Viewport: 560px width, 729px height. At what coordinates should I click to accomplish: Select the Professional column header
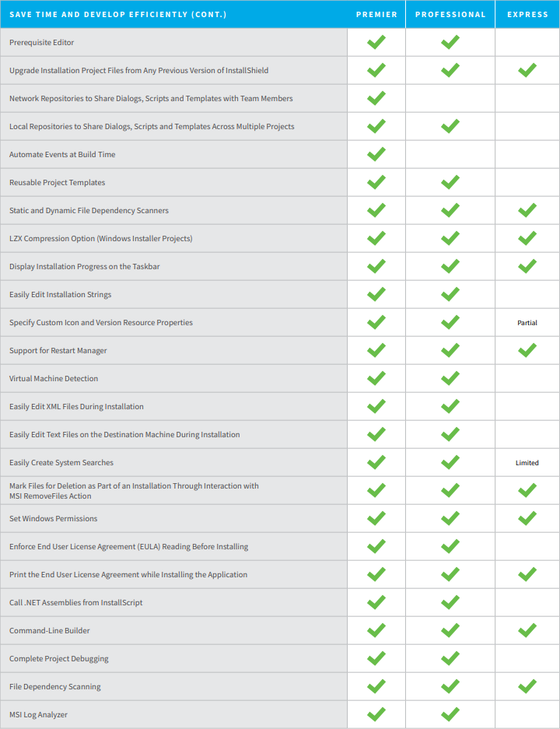tap(450, 15)
